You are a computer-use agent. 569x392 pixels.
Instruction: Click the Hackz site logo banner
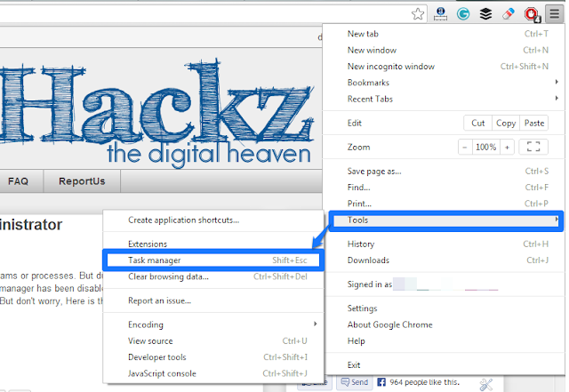(157, 111)
